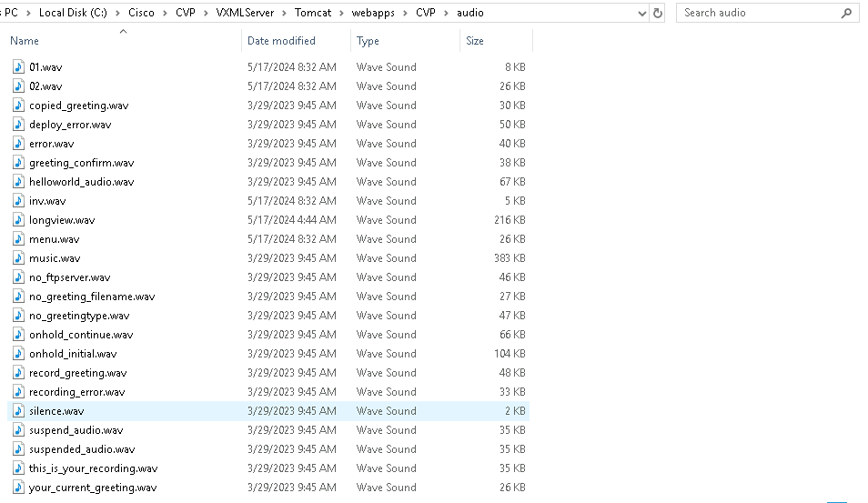Click the sound file icon for silence.wav

pyautogui.click(x=19, y=411)
